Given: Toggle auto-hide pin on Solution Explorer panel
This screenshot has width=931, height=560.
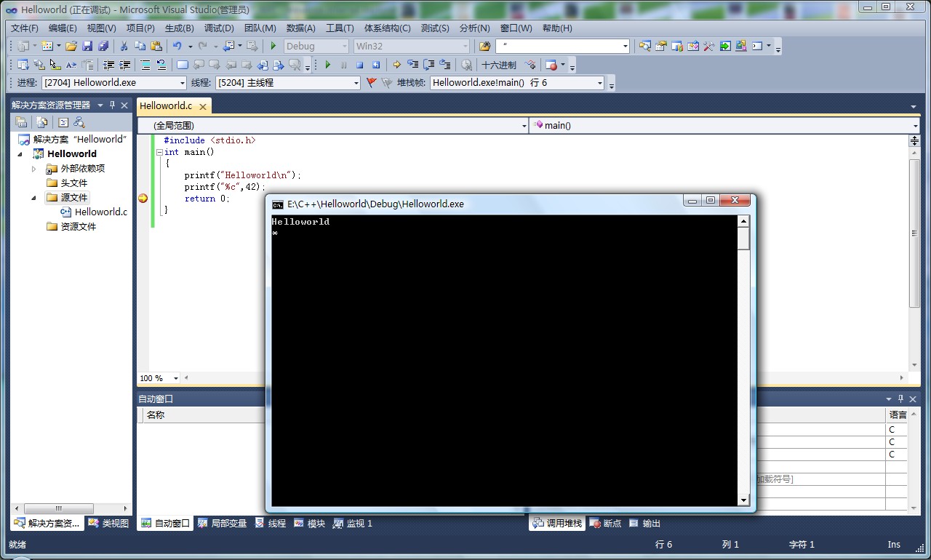Looking at the screenshot, I should [113, 105].
